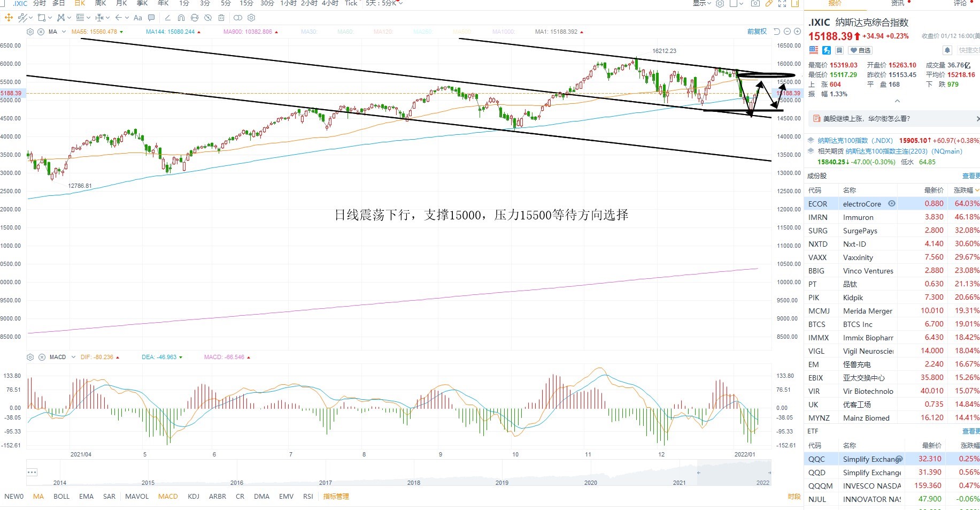The width and height of the screenshot is (980, 510).
Task: Open drawing toolbar settings gear
Action: (x=251, y=18)
